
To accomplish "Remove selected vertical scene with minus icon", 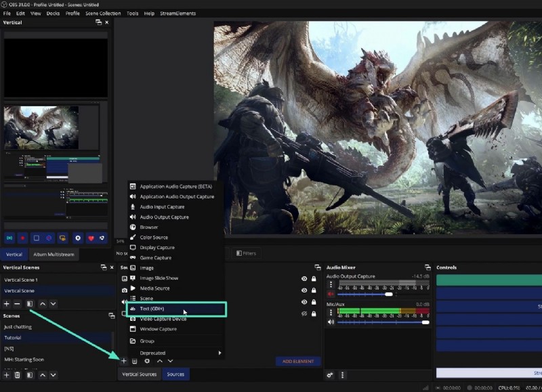I will tap(18, 304).
